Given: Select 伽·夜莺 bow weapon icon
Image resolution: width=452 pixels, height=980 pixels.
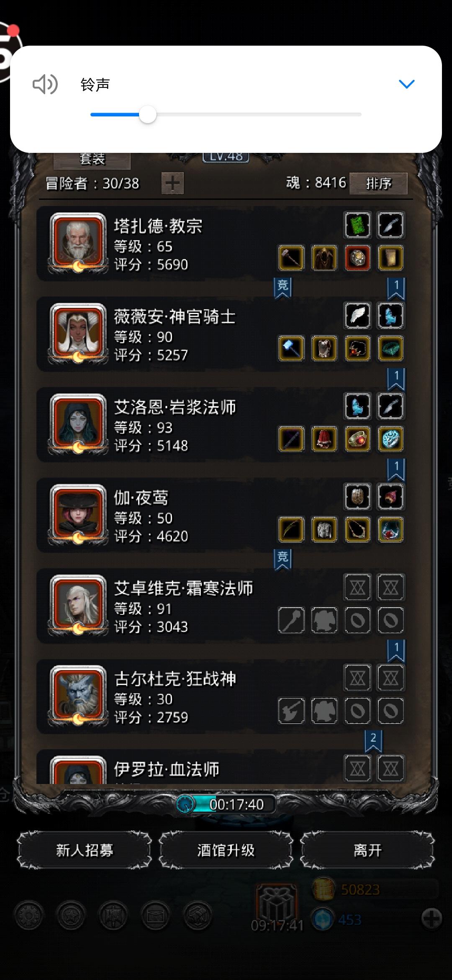Looking at the screenshot, I should tap(291, 529).
